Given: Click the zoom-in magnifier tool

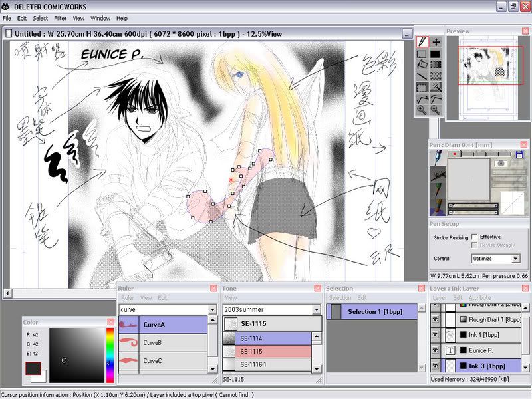Looking at the screenshot, I should pos(422,110).
